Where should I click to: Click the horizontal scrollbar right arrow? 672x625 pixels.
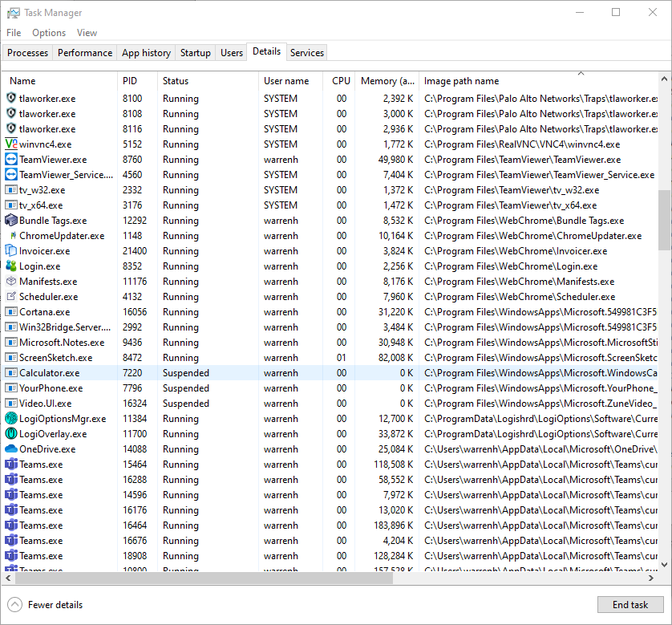click(651, 578)
